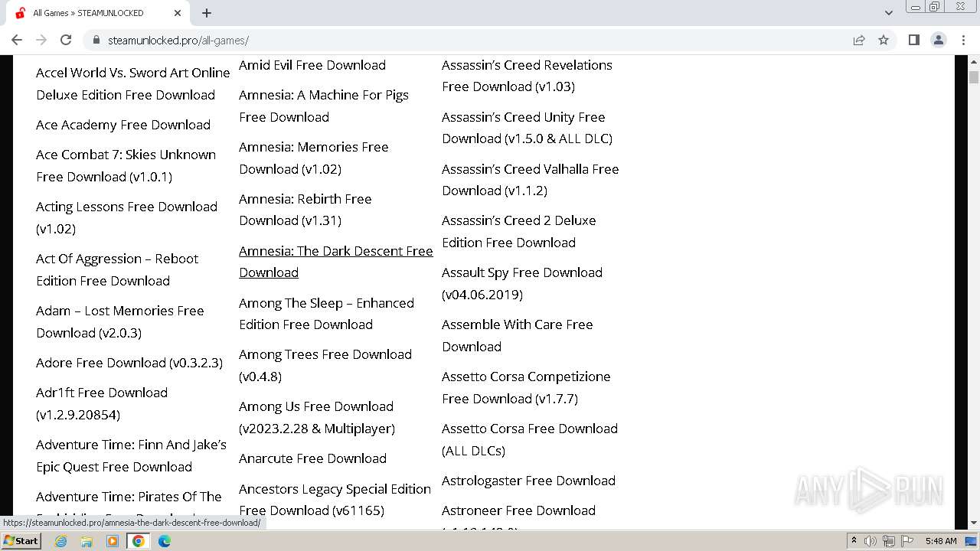Open Amid Evil Free Download link
This screenshot has height=551, width=980.
(x=312, y=65)
